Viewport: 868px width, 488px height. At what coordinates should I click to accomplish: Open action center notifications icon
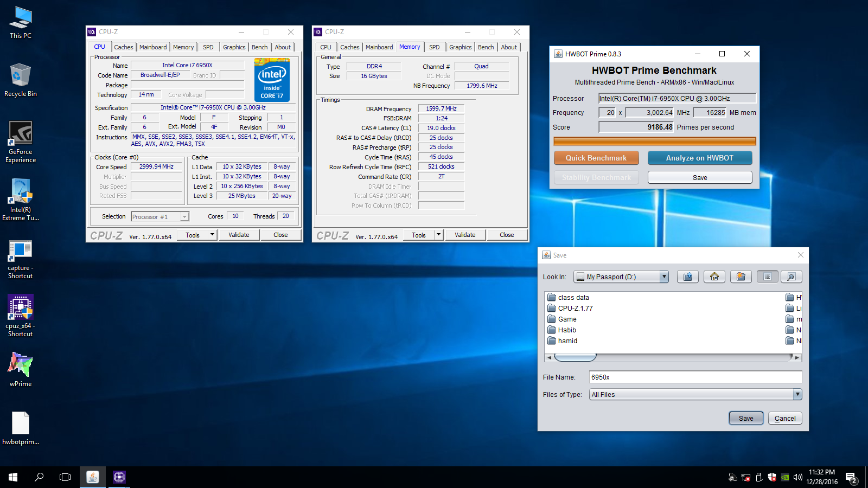click(x=851, y=477)
